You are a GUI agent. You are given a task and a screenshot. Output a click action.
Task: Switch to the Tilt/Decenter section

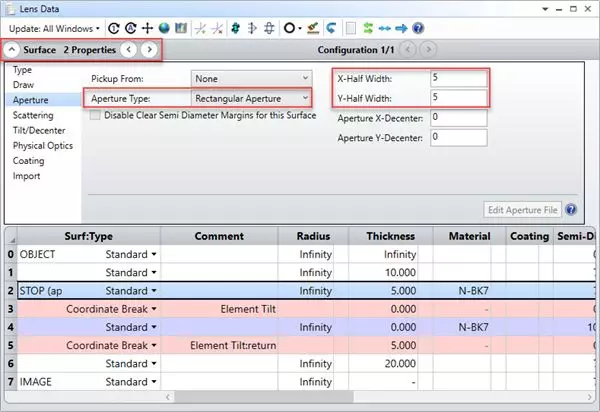point(41,131)
